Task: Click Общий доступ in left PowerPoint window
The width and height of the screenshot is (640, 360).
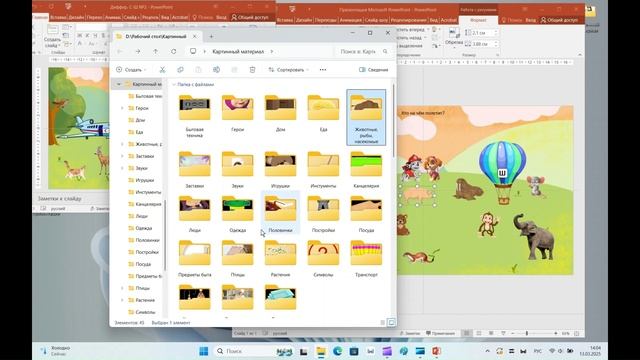Action: [249, 18]
